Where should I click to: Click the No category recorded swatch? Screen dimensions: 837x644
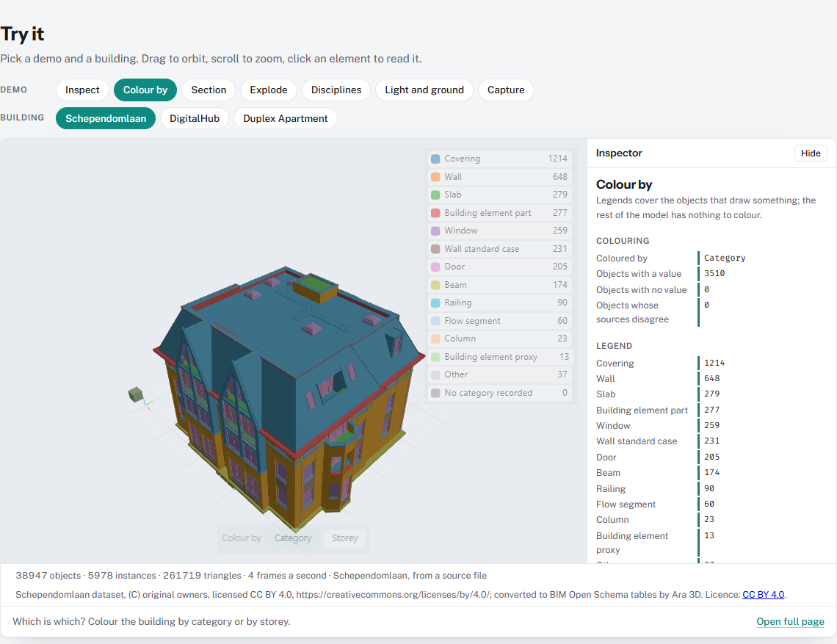pos(435,393)
